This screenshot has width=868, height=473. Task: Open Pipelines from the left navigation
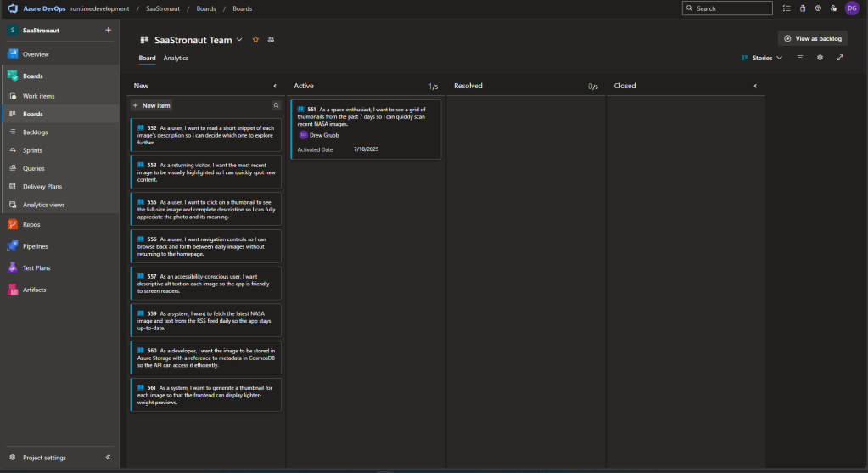(x=35, y=246)
